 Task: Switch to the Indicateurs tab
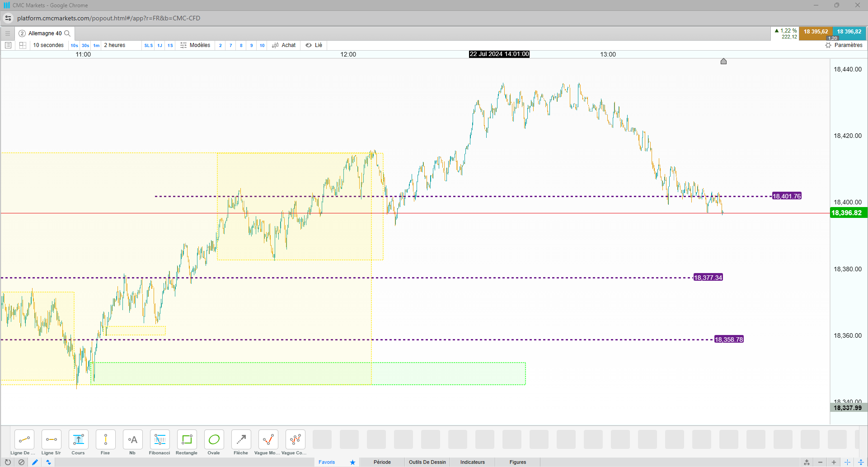pyautogui.click(x=473, y=462)
